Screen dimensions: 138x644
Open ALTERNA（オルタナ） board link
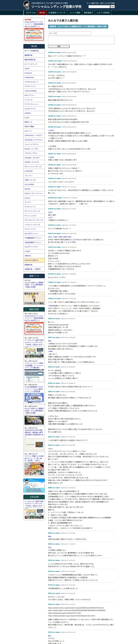pos(34,158)
